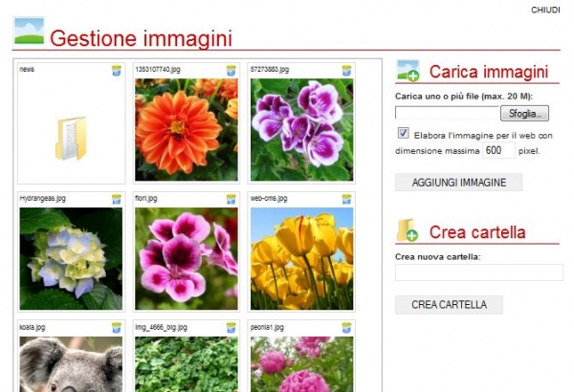Click the file name img_4666_big.jpg
This screenshot has width=574, height=392.
pyautogui.click(x=161, y=327)
